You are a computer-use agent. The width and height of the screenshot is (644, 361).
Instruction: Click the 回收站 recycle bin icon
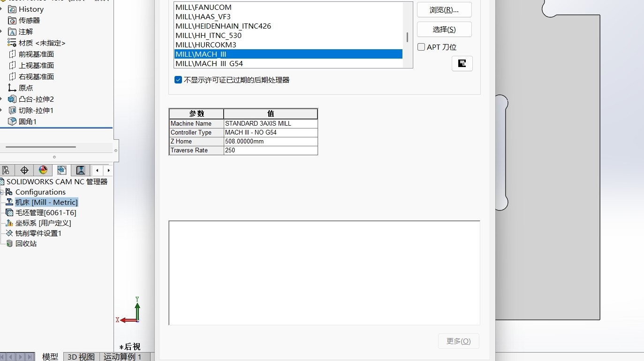click(9, 243)
